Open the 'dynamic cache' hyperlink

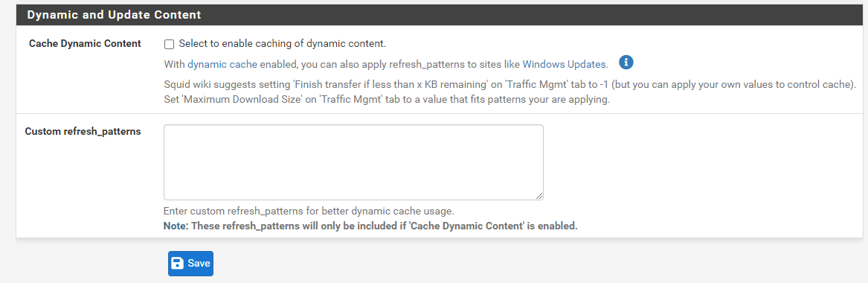pyautogui.click(x=222, y=64)
